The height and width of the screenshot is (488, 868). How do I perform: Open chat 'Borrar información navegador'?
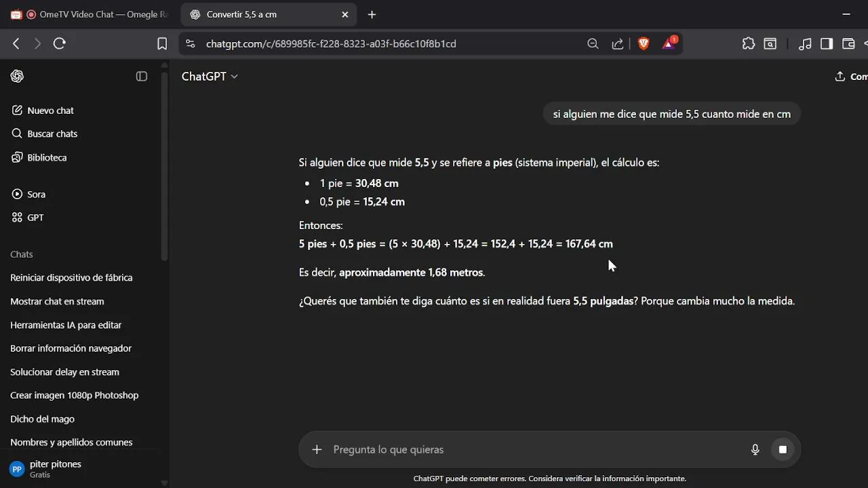tap(71, 348)
